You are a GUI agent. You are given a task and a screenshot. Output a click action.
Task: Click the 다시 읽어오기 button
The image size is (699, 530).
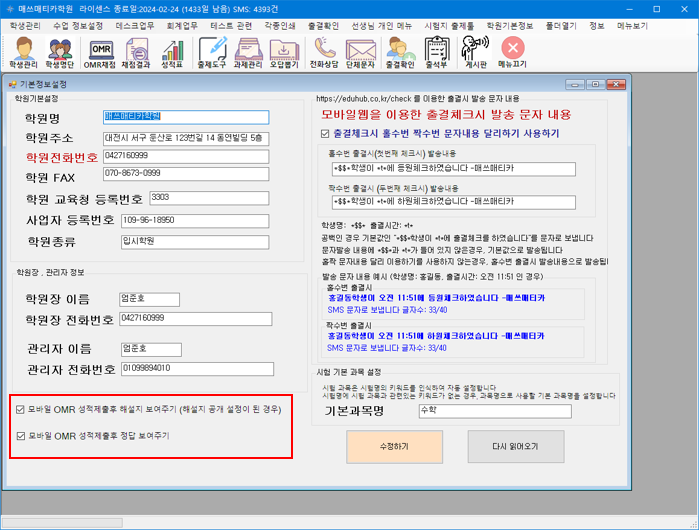coord(515,446)
